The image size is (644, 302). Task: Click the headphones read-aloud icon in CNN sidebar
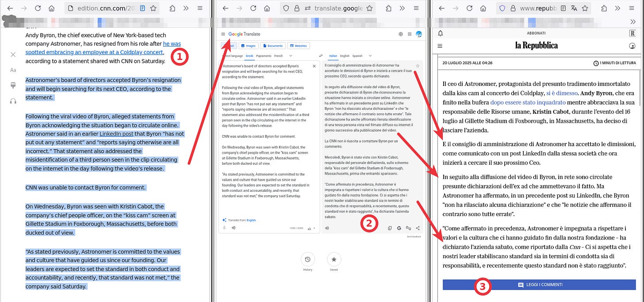click(x=13, y=101)
